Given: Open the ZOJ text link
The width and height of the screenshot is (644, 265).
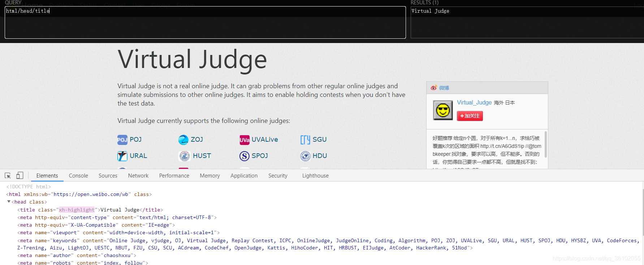Looking at the screenshot, I should [197, 140].
